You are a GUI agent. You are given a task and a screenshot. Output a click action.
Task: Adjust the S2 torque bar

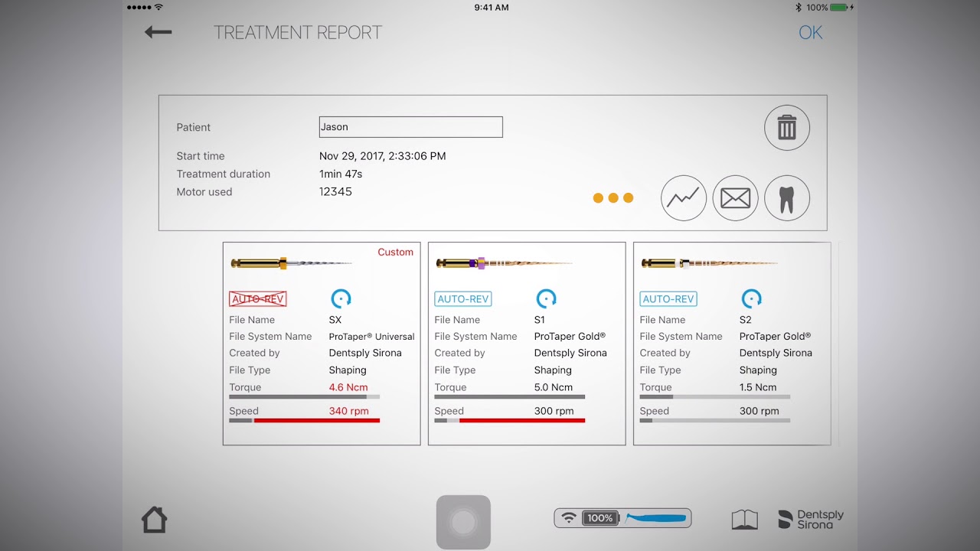714,397
